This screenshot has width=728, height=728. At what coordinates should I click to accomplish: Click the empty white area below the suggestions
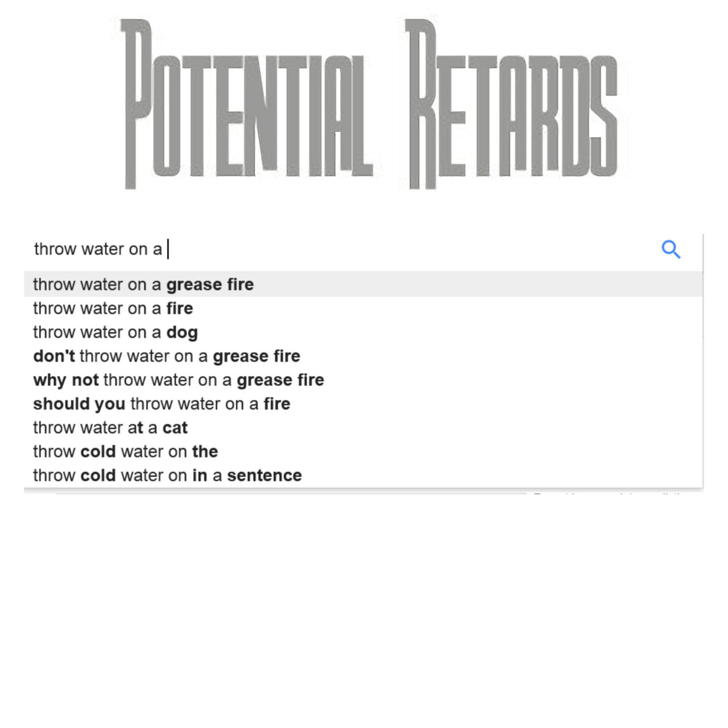click(x=364, y=607)
